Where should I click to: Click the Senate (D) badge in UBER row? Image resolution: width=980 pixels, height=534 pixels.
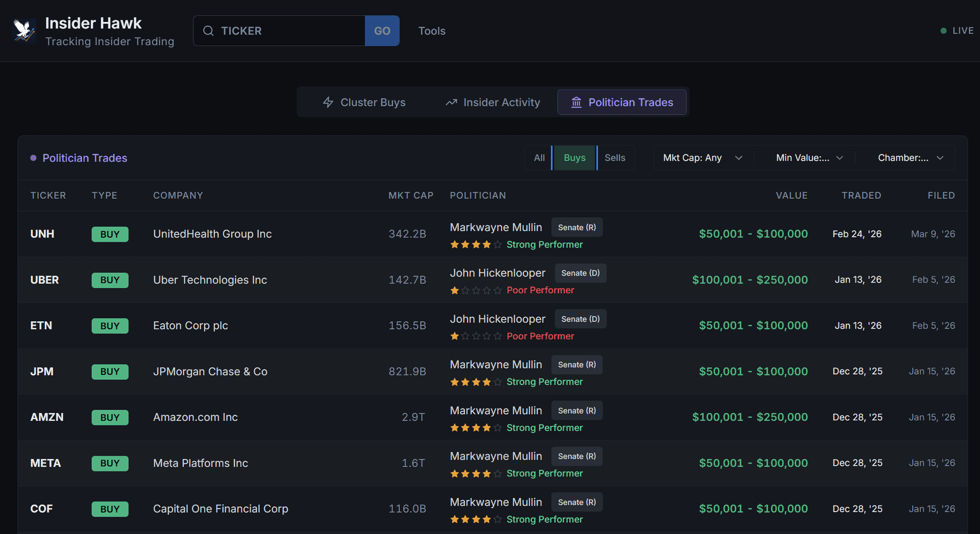[580, 273]
